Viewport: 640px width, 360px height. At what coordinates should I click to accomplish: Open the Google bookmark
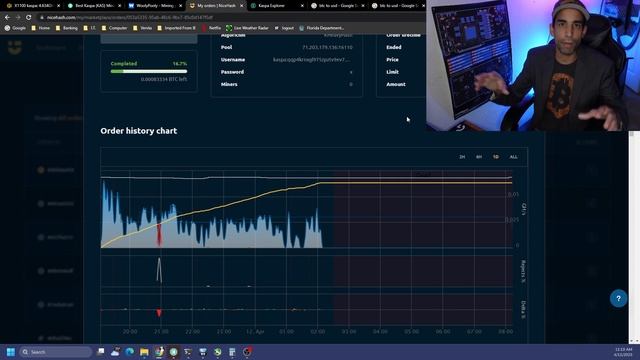pos(15,28)
